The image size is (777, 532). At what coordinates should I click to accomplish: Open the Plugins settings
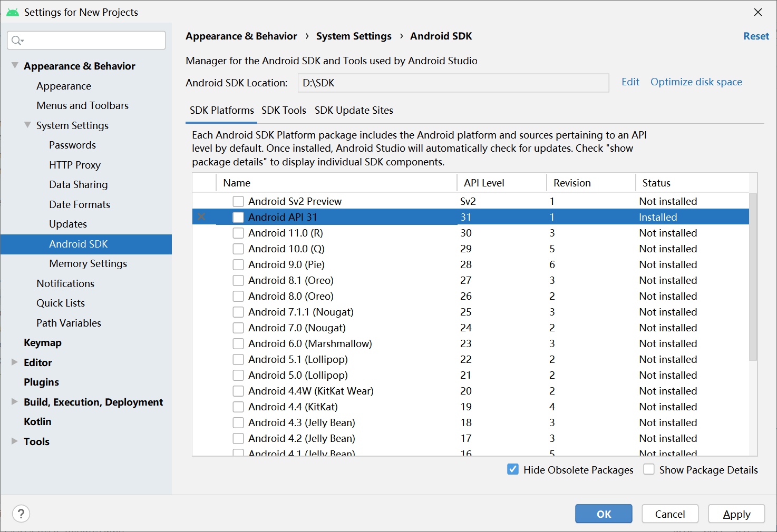click(41, 382)
